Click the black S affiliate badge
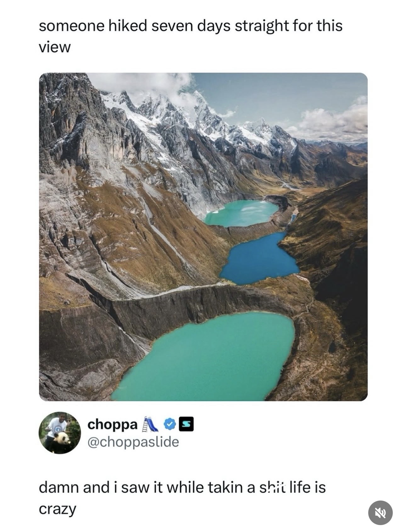The height and width of the screenshot is (532, 406). tap(186, 425)
